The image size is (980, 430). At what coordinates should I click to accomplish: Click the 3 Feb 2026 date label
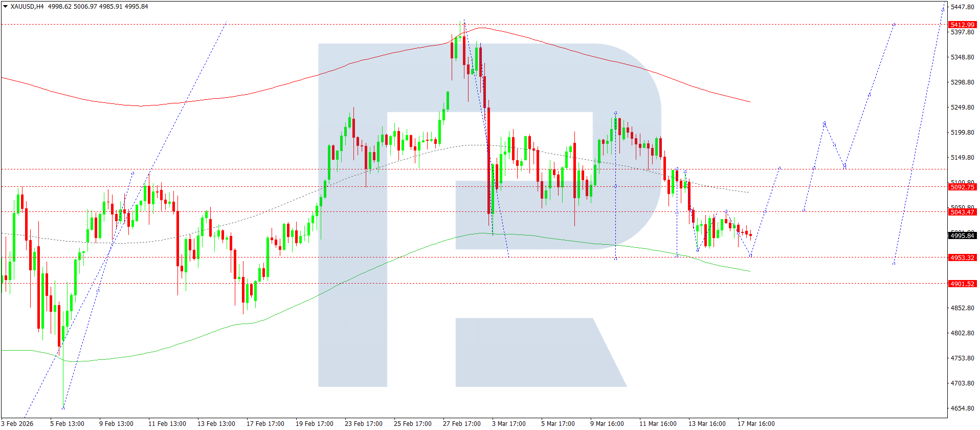click(x=17, y=423)
